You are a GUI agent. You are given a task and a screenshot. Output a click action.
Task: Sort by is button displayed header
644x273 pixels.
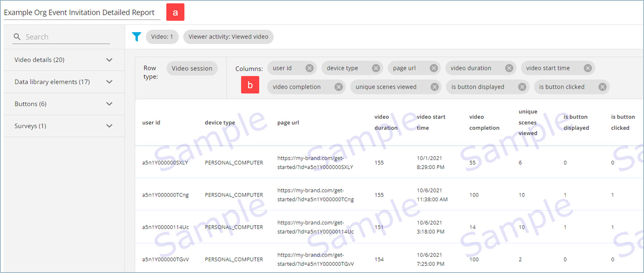(x=576, y=122)
